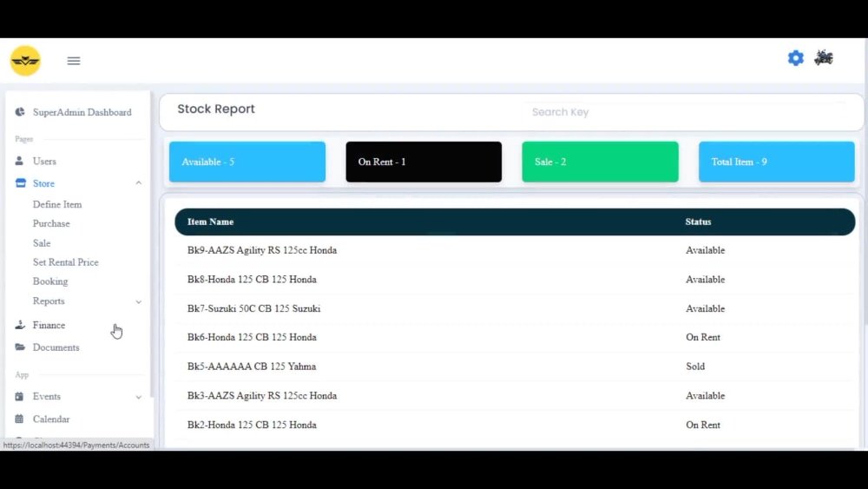Open the Events menu label

[x=47, y=397]
